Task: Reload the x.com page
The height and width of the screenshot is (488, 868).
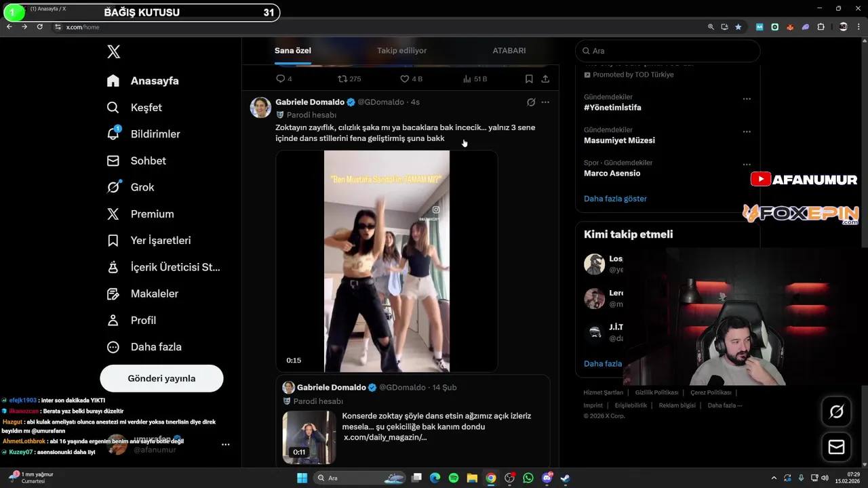Action: 40,27
